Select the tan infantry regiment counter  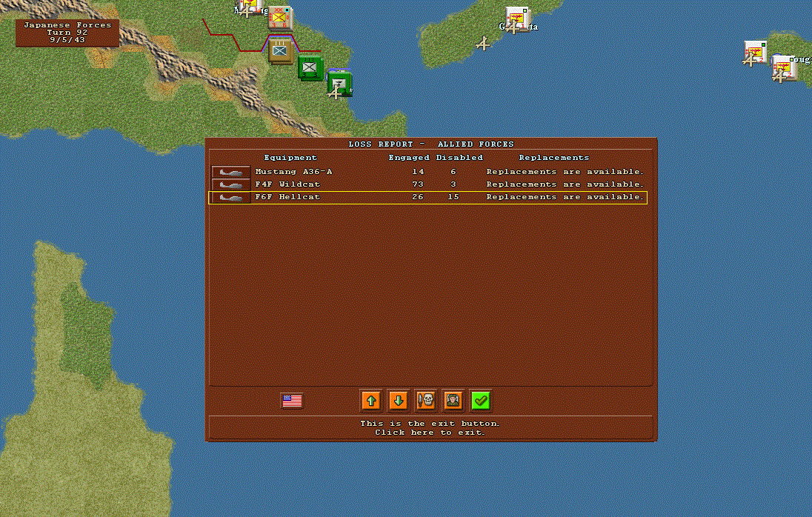click(x=281, y=51)
